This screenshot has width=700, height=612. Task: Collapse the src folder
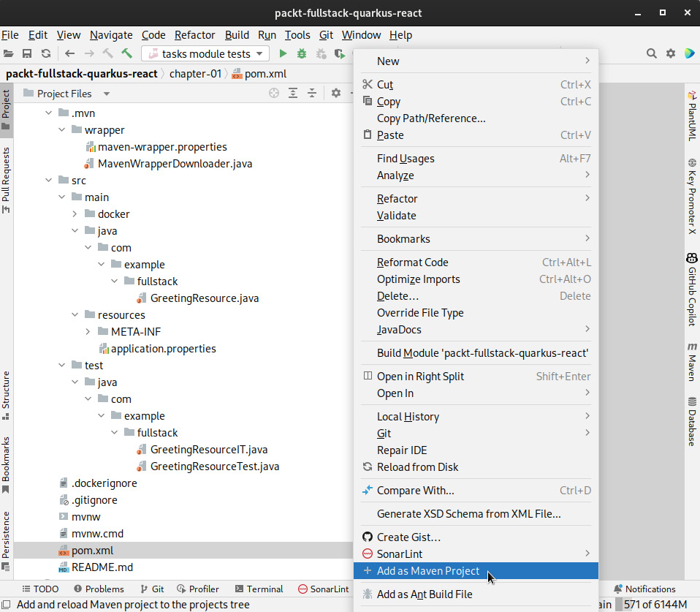pyautogui.click(x=49, y=180)
